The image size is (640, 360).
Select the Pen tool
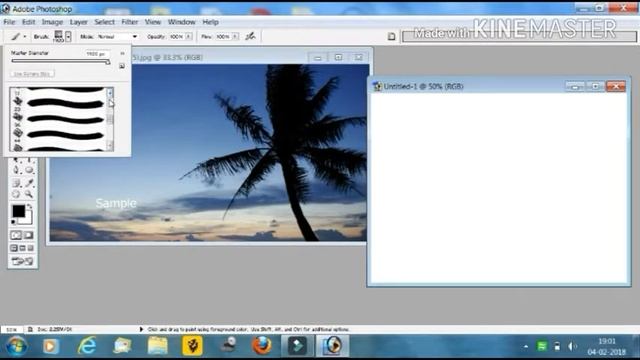16,170
